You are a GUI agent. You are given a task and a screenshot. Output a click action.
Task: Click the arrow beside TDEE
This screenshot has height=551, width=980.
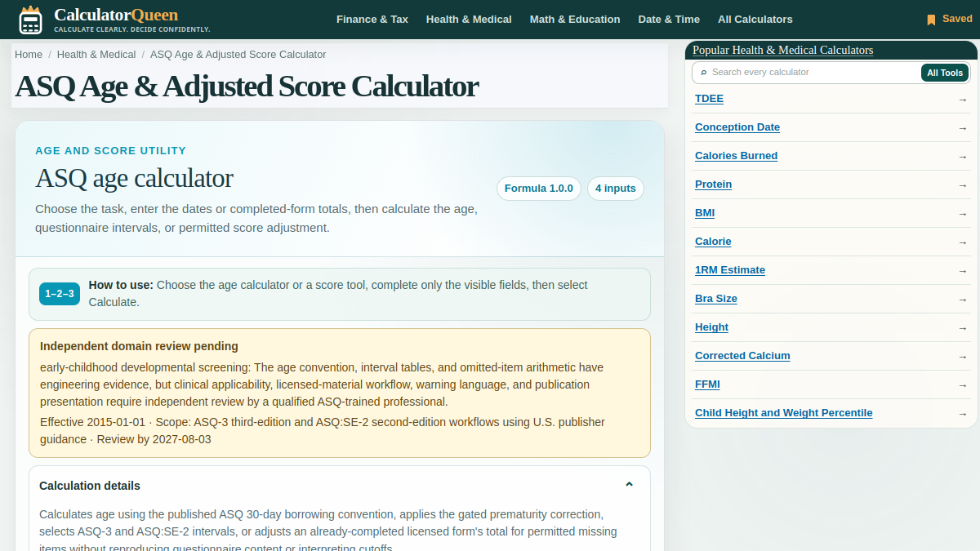point(963,100)
